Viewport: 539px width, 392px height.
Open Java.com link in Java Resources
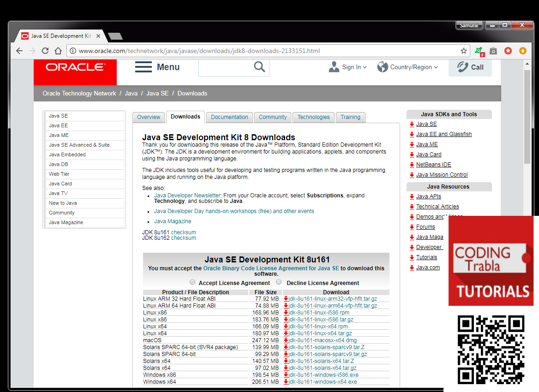[x=428, y=267]
